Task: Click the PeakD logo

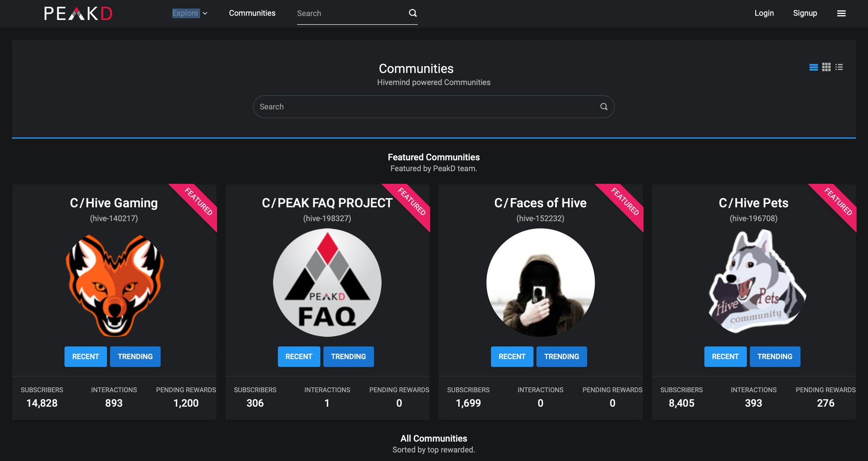Action: (x=78, y=13)
